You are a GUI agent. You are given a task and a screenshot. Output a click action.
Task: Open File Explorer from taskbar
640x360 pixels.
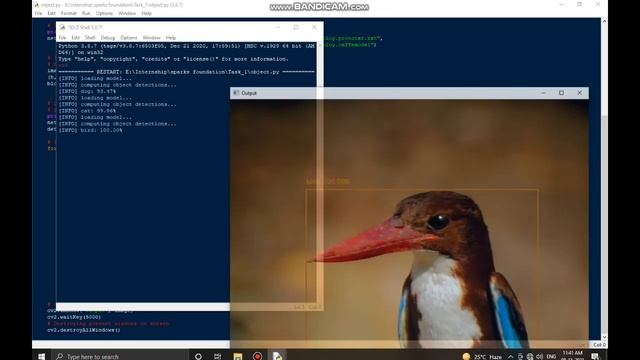coord(238,356)
